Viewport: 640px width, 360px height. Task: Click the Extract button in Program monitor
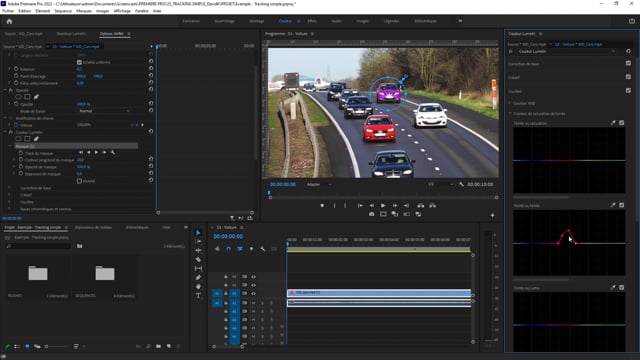coord(432,206)
